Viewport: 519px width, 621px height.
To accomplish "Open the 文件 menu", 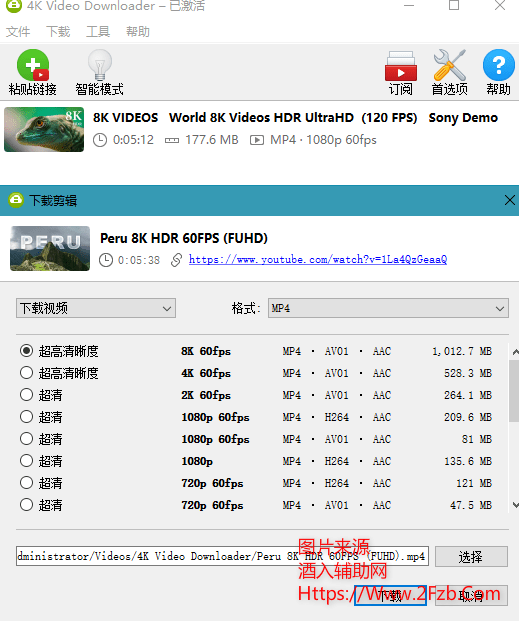I will [18, 32].
